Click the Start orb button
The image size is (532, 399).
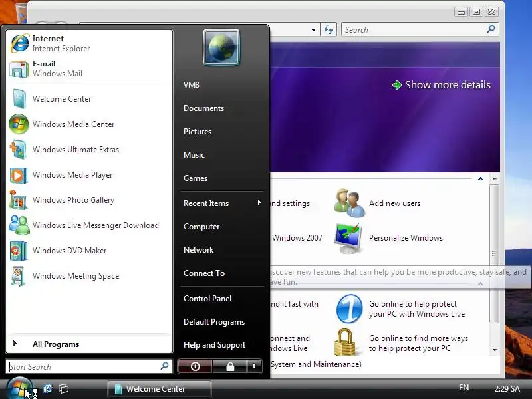click(x=19, y=389)
